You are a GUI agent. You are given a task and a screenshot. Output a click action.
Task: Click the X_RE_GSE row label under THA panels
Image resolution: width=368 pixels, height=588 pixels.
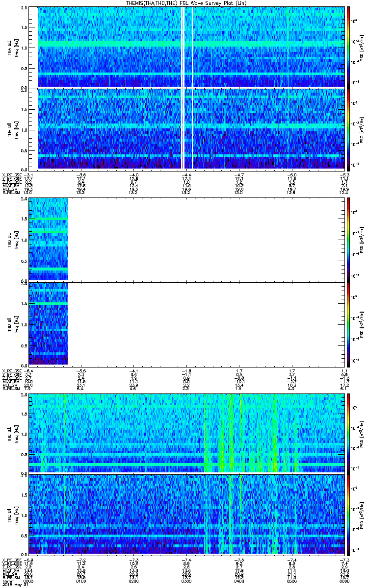coord(12,175)
